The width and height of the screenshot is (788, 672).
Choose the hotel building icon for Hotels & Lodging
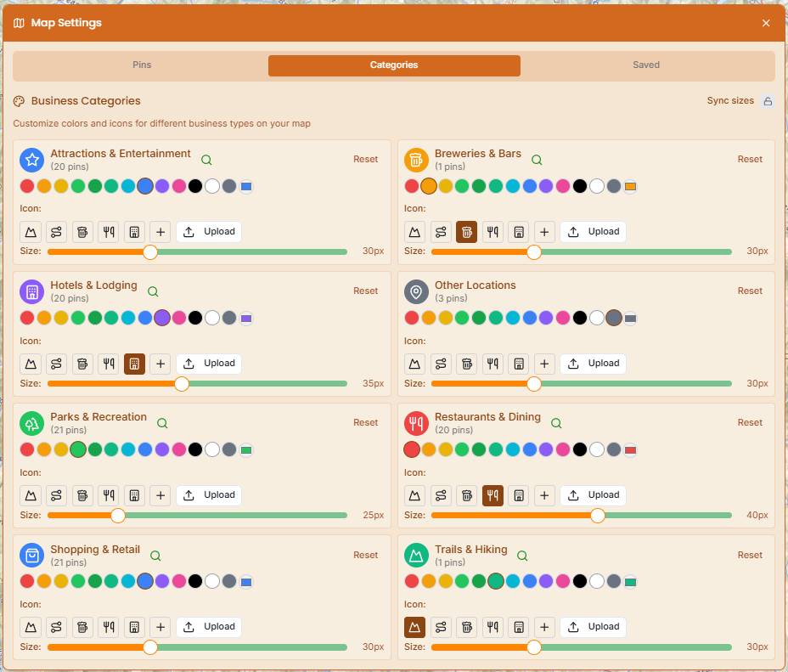click(x=134, y=363)
